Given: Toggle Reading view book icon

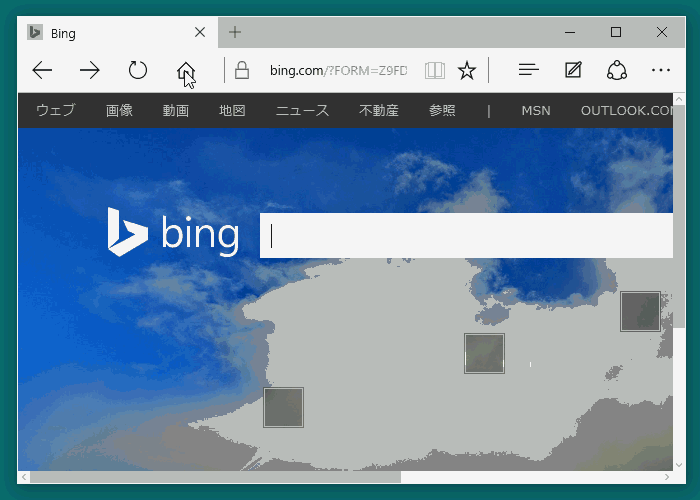Looking at the screenshot, I should 435,71.
